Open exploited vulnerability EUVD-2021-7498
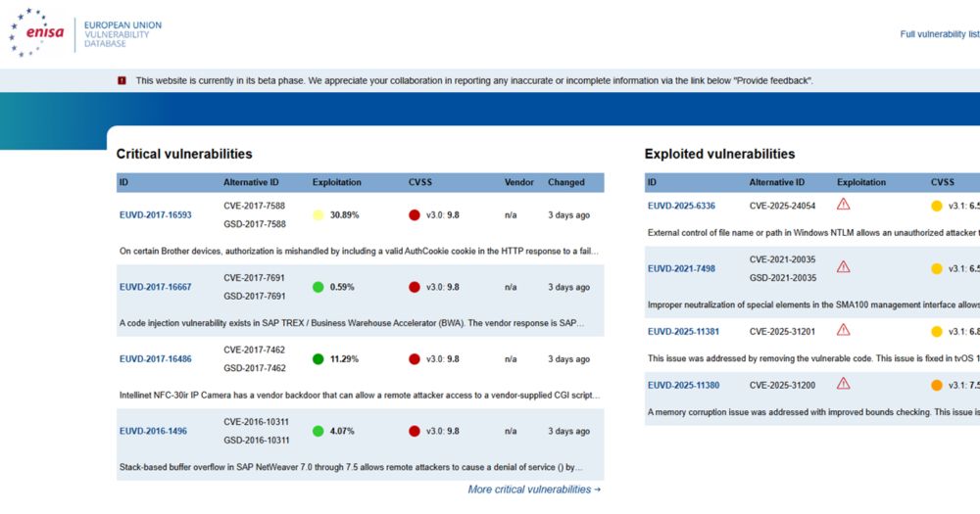The width and height of the screenshot is (980, 514). tap(681, 268)
